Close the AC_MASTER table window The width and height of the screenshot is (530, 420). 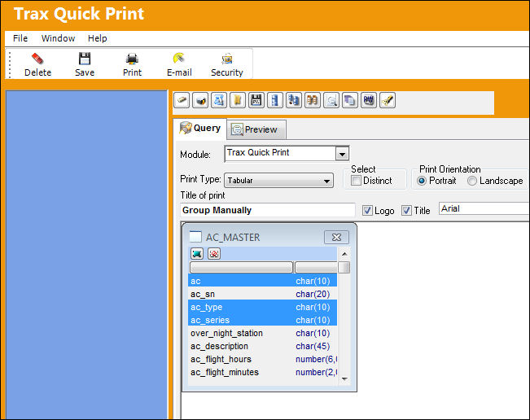336,237
